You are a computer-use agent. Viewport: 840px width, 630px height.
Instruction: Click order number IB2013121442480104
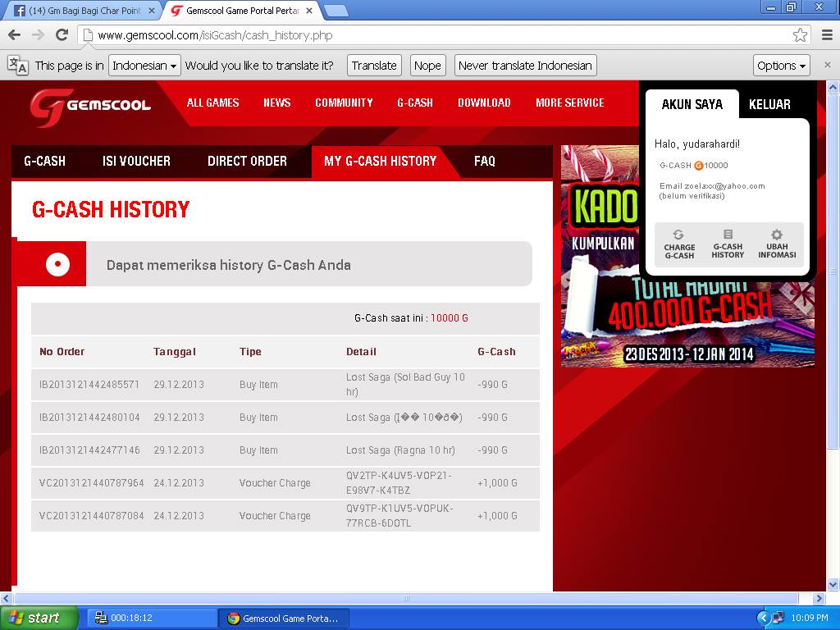(x=89, y=417)
